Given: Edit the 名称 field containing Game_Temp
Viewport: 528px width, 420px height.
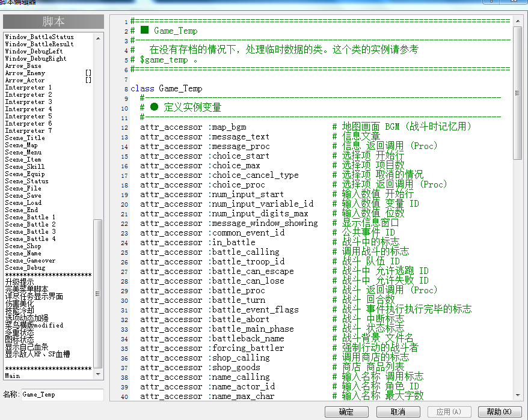Looking at the screenshot, I should coord(63,394).
